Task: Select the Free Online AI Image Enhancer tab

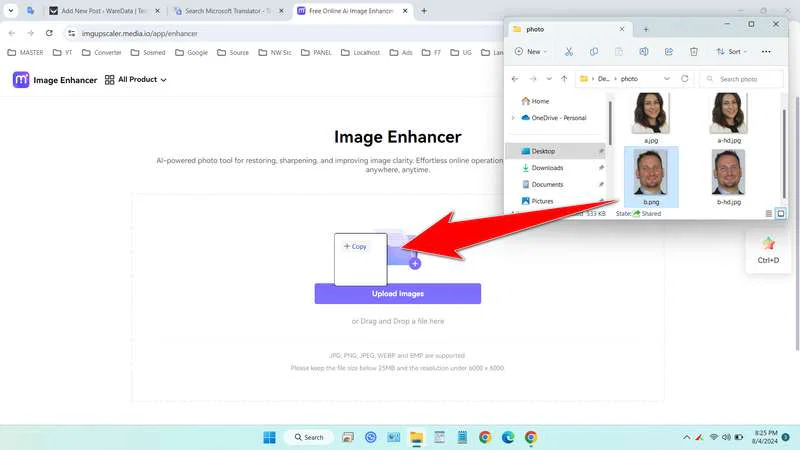Action: [x=352, y=11]
